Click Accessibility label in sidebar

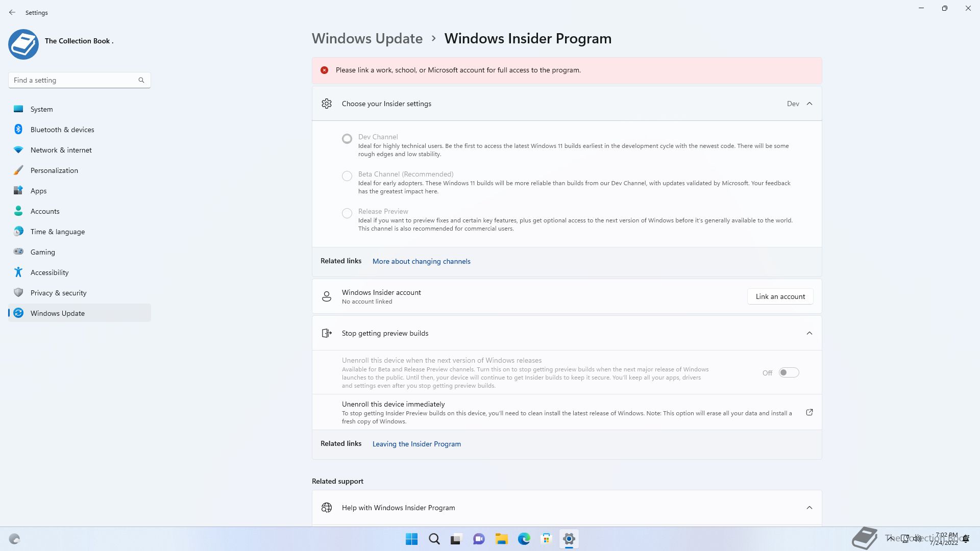click(x=50, y=272)
